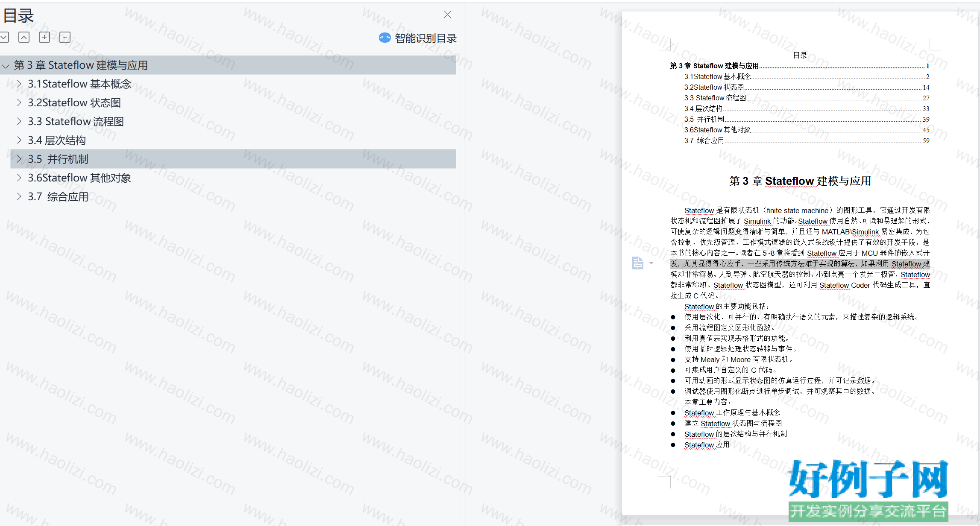Run 智能识别目录 to auto-detect the outline
This screenshot has width=980, height=526.
tap(425, 38)
